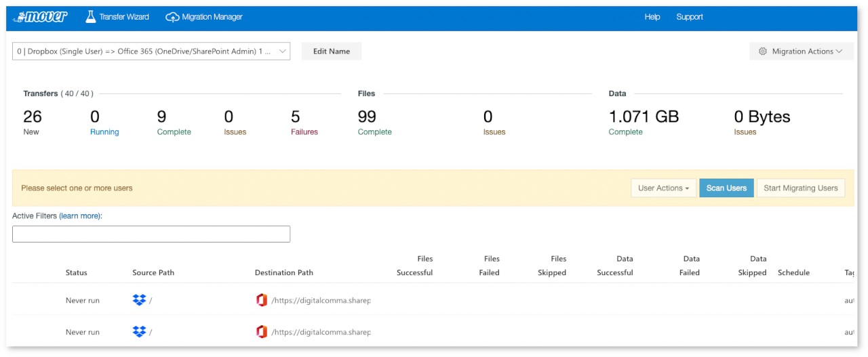
Task: Sort by Destination Path column header
Action: [284, 273]
